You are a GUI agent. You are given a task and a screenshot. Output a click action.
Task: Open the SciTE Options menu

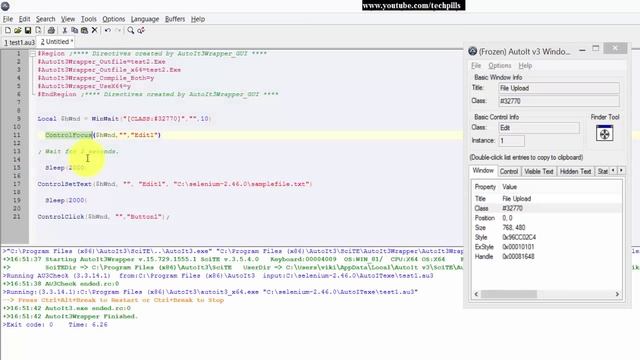(x=113, y=19)
